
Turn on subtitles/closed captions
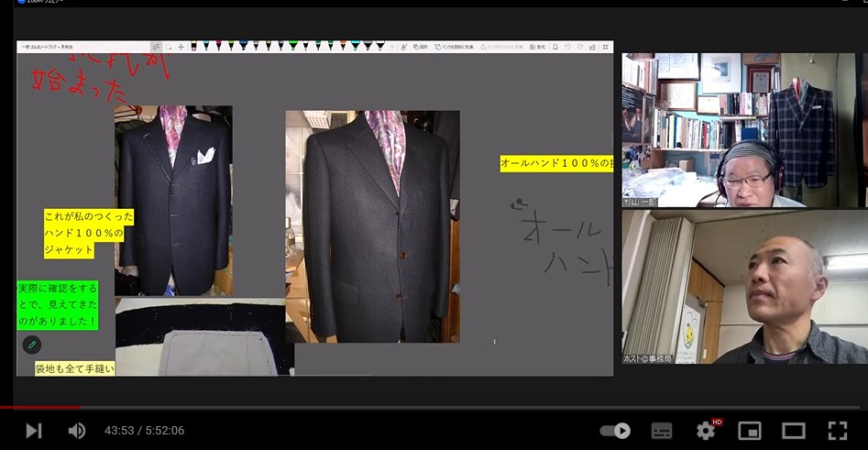coord(662,430)
